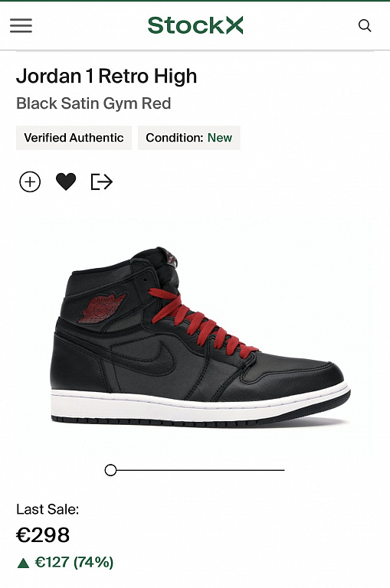Click the right end of the image slider track
Viewport: 390px width, 588px height.
[x=281, y=470]
